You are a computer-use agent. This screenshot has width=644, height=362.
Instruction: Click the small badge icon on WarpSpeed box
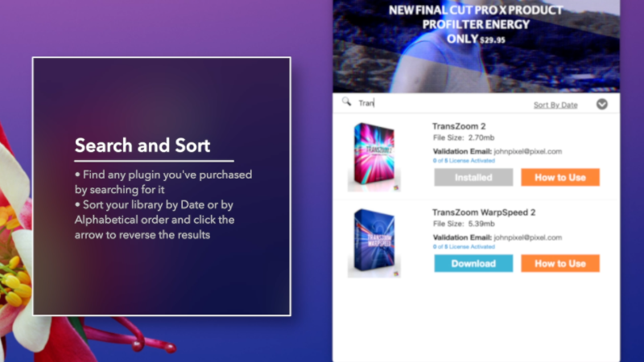(396, 274)
